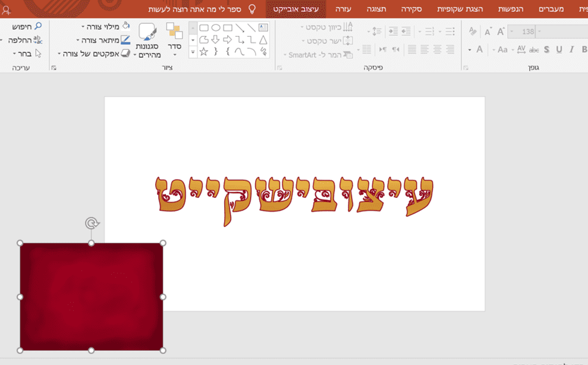The width and height of the screenshot is (588, 365).
Task: Open the כיוון טקסט text direction menu
Action: click(x=326, y=27)
